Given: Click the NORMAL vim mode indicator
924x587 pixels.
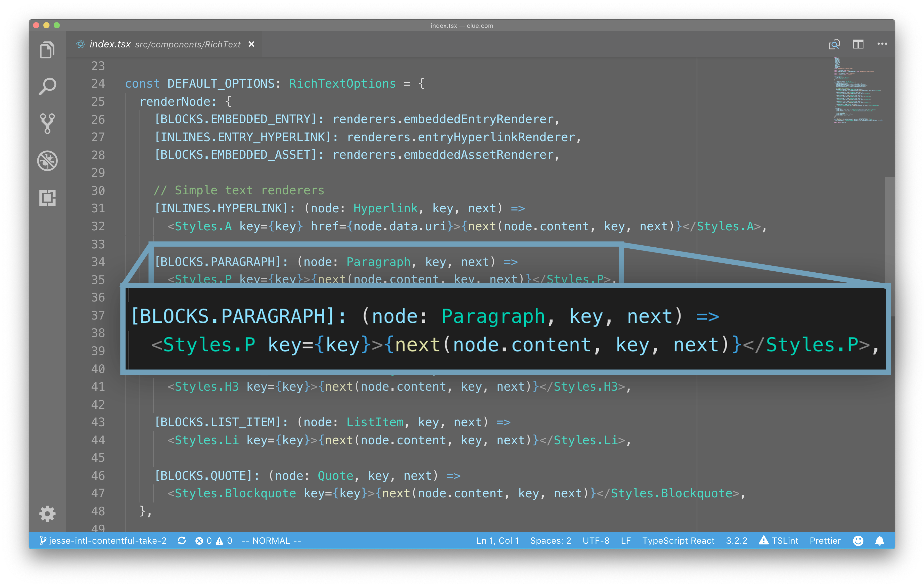Looking at the screenshot, I should tap(271, 541).
